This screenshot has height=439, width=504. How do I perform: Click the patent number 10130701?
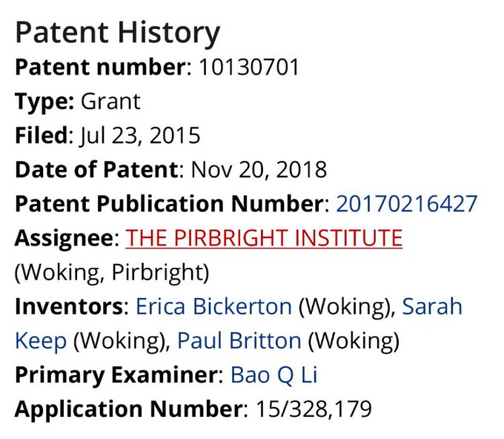point(248,67)
